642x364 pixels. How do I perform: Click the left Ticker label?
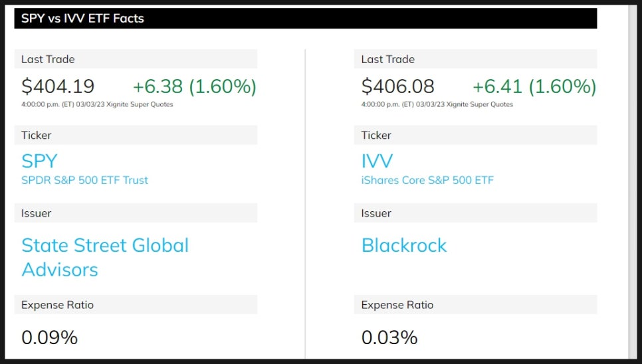pos(36,136)
